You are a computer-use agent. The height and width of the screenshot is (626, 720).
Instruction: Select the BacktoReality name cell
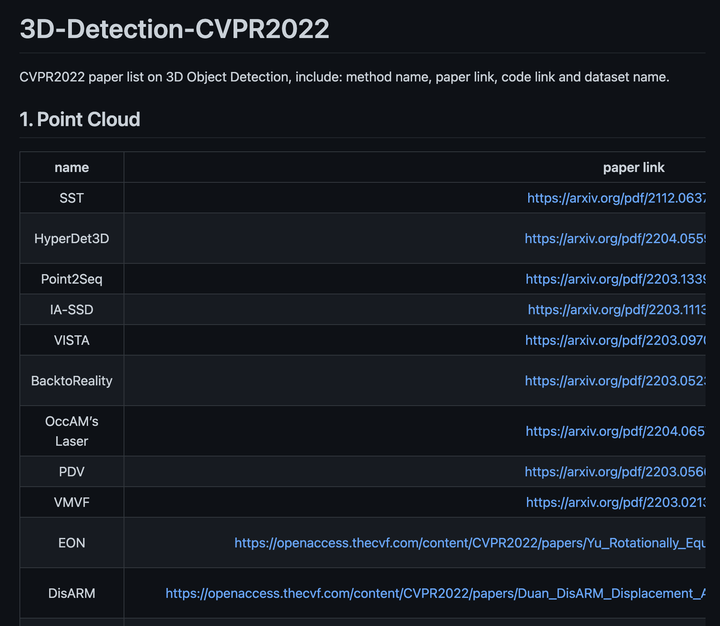pos(72,381)
